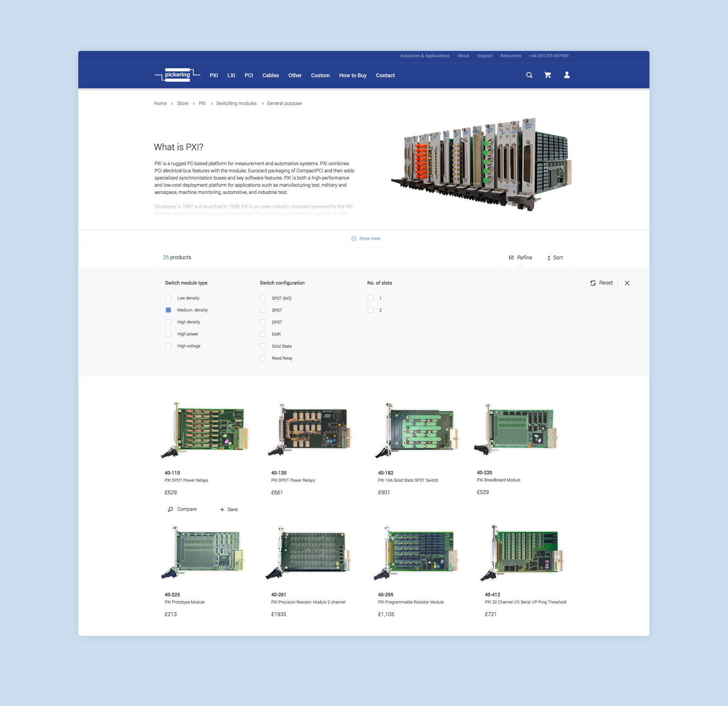Check the SPDT configuration
728x706 pixels.
click(x=263, y=310)
